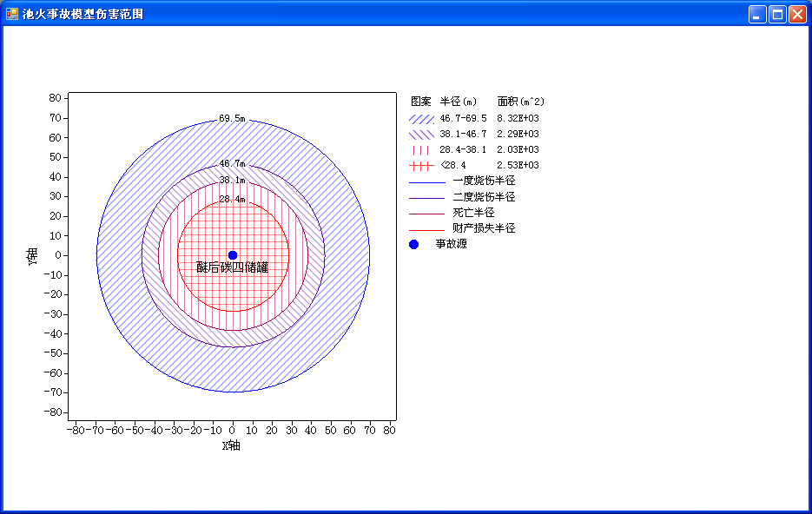The width and height of the screenshot is (812, 514).
Task: Click the Y轴 axis title
Action: (32, 257)
